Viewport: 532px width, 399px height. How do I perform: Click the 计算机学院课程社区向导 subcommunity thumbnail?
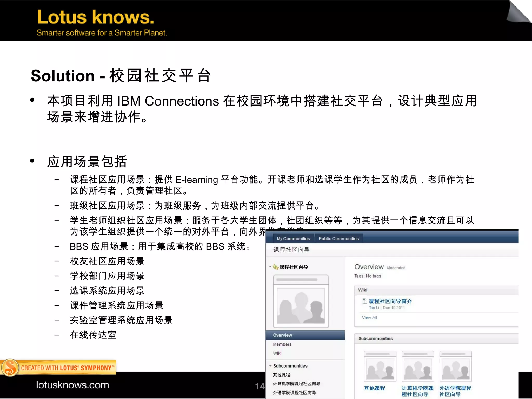coord(418,367)
